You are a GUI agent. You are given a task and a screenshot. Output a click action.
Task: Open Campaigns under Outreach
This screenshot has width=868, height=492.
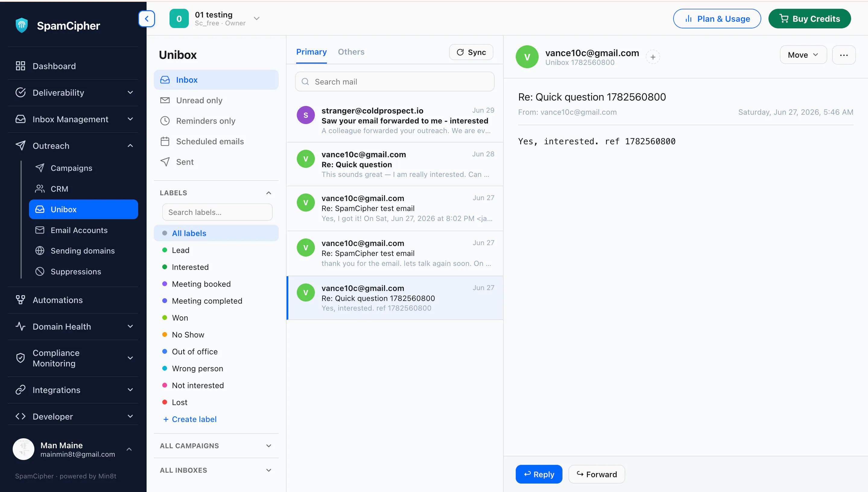pyautogui.click(x=83, y=168)
